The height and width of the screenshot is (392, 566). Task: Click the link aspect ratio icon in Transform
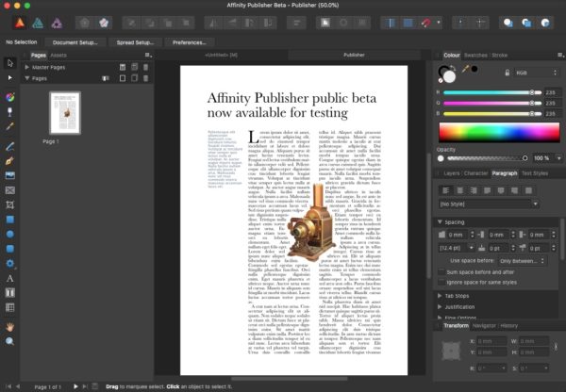click(x=556, y=347)
